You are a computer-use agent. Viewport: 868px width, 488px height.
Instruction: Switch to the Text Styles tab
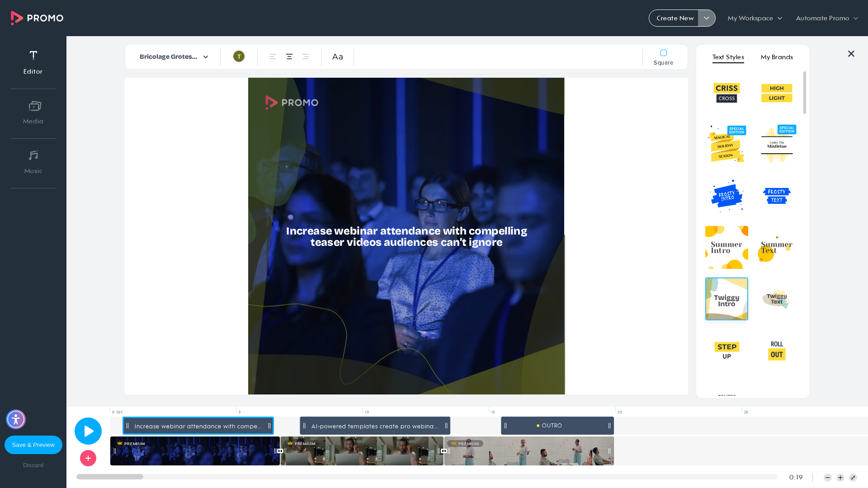(x=728, y=57)
